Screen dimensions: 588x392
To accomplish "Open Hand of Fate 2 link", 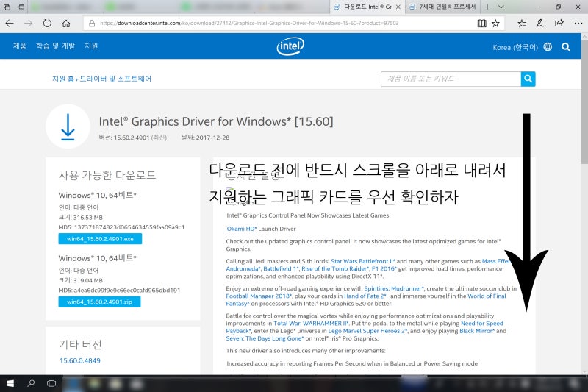I will [365, 296].
